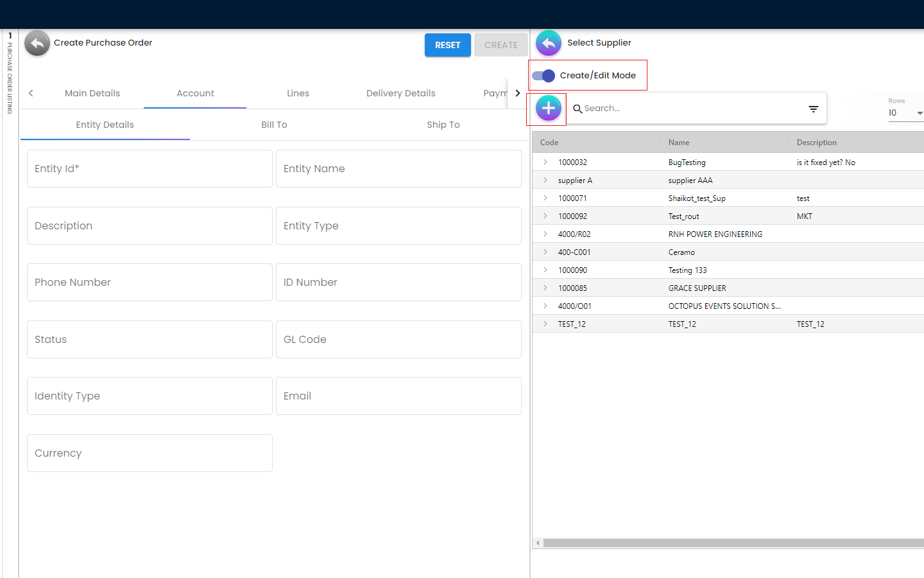Image resolution: width=924 pixels, height=578 pixels.
Task: Switch to the Main Details tab
Action: click(92, 93)
